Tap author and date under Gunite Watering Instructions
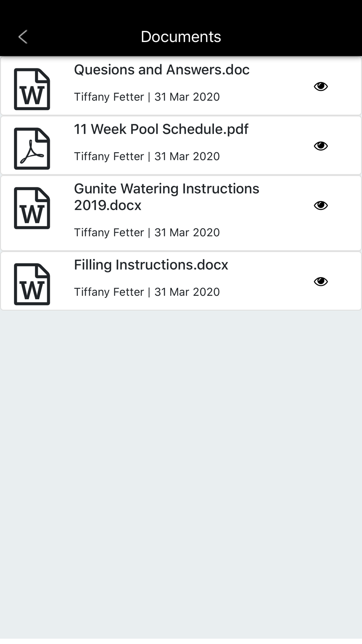 pyautogui.click(x=147, y=232)
